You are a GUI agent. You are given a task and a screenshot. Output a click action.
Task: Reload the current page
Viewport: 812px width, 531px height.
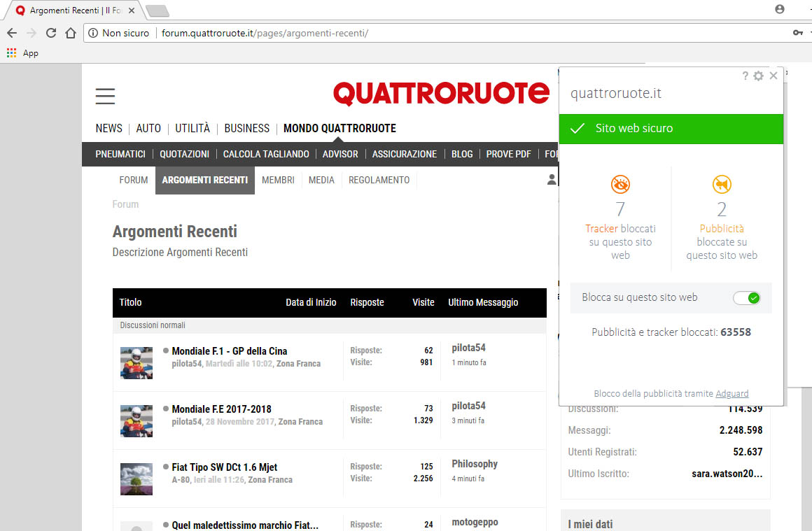pyautogui.click(x=50, y=33)
